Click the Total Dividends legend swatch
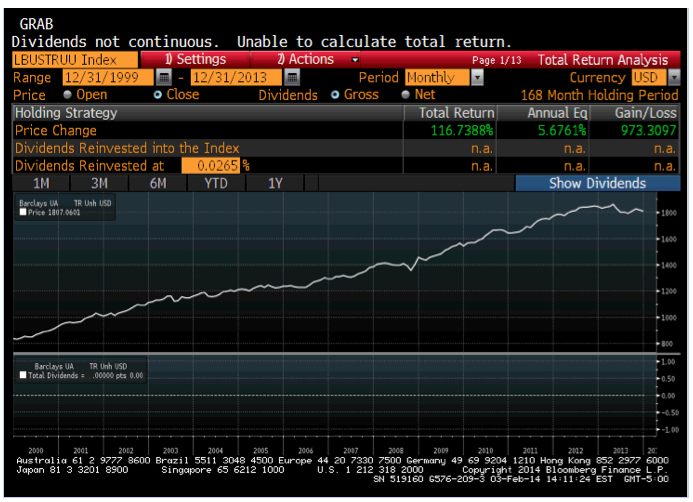Screen dimensions: 693x502 click(x=24, y=375)
